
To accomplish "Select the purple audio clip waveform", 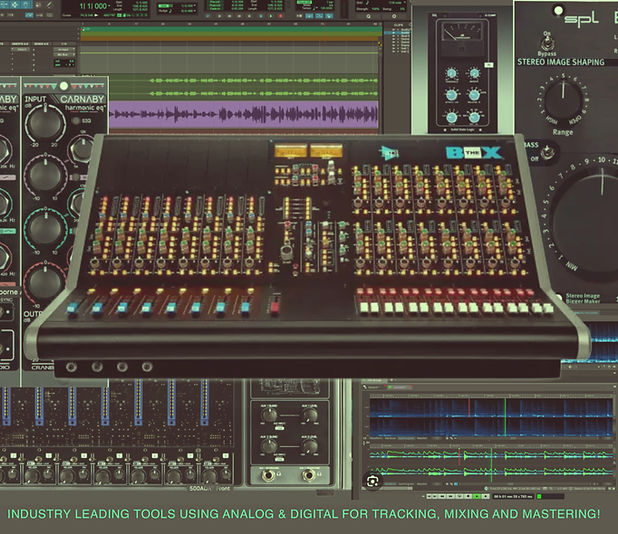I will pyautogui.click(x=244, y=115).
